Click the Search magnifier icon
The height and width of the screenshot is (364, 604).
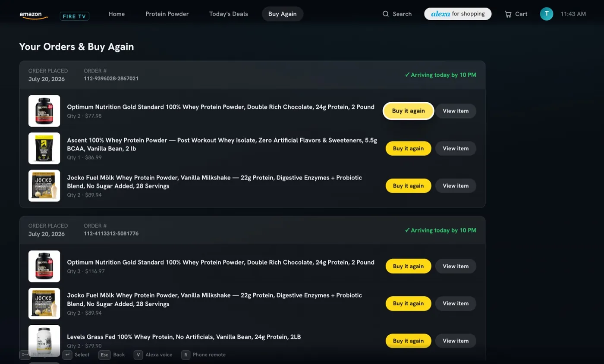tap(386, 14)
